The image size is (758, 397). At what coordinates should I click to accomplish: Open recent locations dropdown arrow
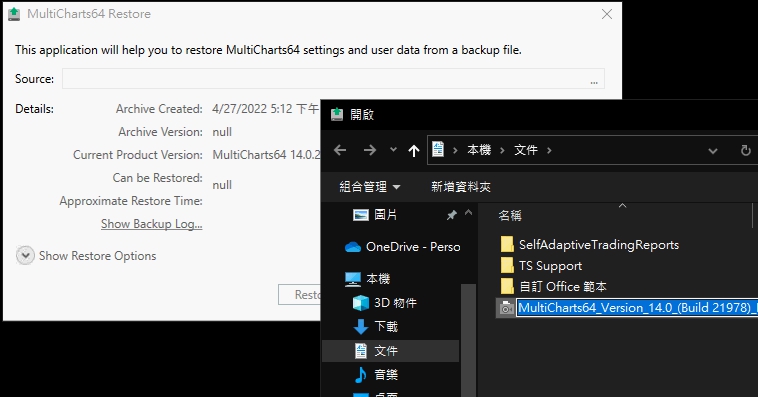pos(394,150)
